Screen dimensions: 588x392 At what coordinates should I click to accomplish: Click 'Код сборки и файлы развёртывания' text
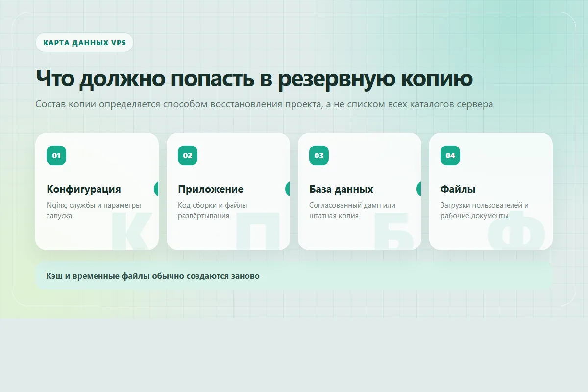tap(213, 210)
